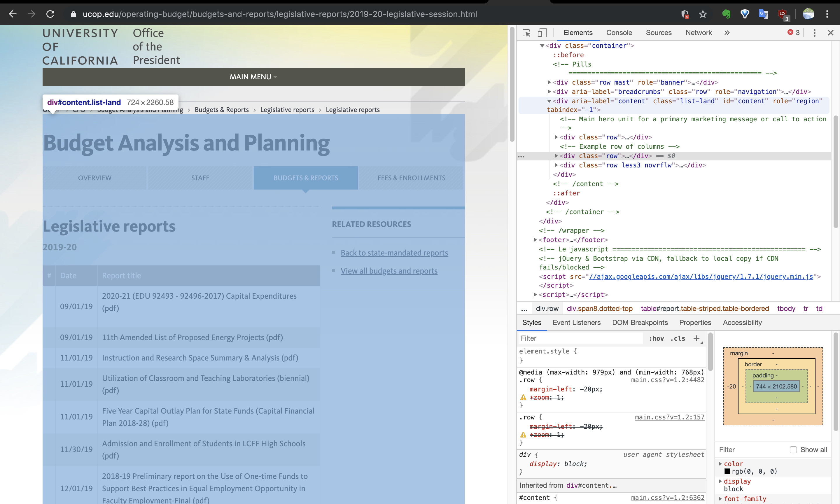Viewport: 840px width, 504px height.
Task: Open the MAIN MENU dropdown
Action: coord(253,77)
